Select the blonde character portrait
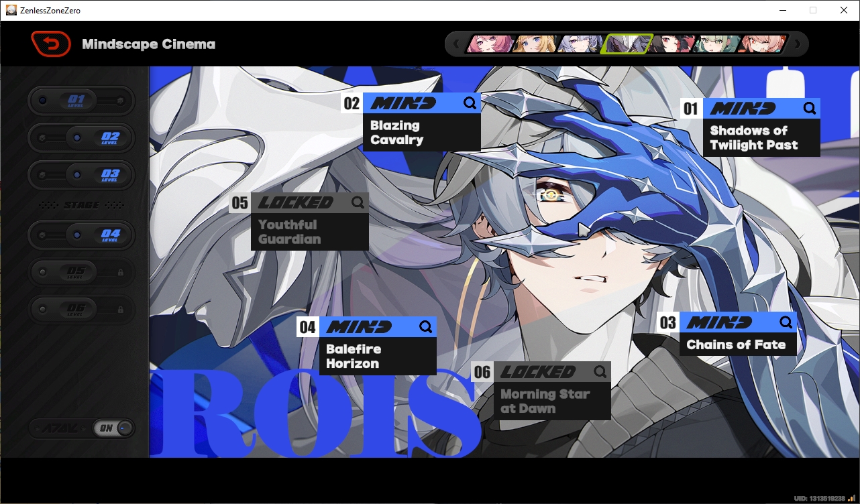The height and width of the screenshot is (504, 860). click(534, 45)
